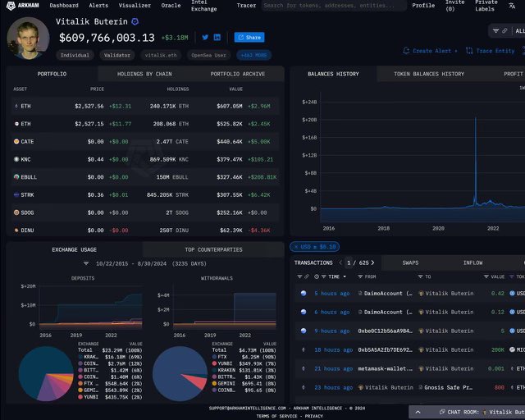This screenshot has height=420, width=525.
Task: Click the Trace Entity icon
Action: click(x=469, y=51)
